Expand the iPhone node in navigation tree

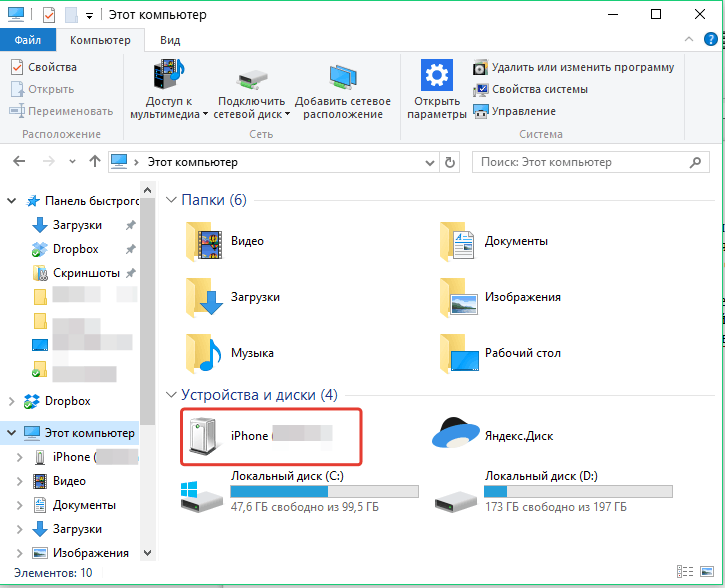(x=19, y=457)
